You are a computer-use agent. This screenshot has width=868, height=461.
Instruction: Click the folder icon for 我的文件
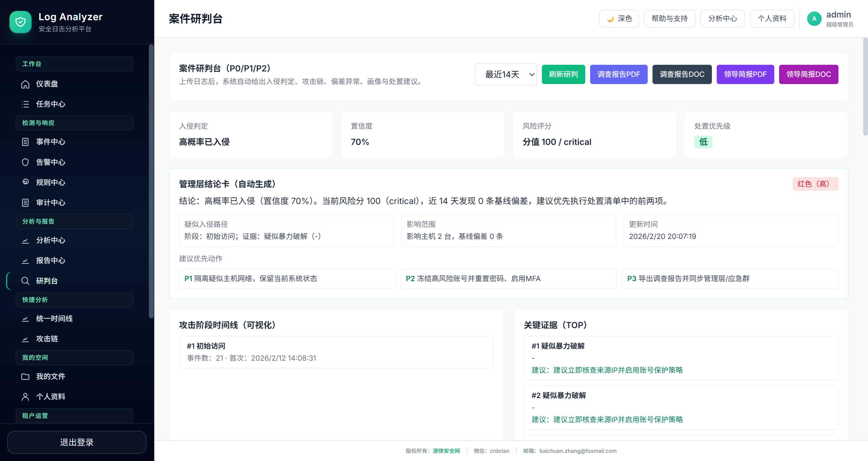(x=25, y=376)
